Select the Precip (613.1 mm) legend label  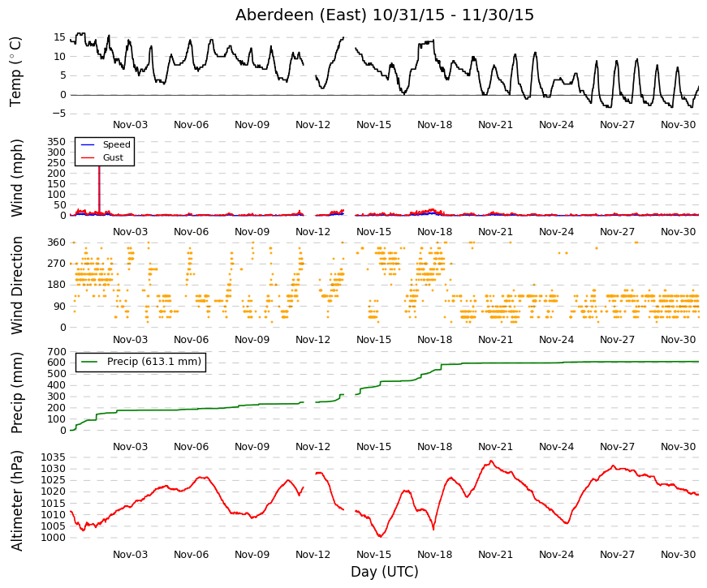pos(154,362)
